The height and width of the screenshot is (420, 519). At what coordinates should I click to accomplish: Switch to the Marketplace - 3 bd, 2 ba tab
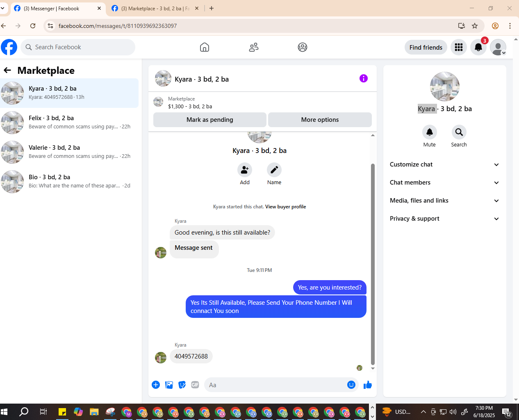pos(155,8)
